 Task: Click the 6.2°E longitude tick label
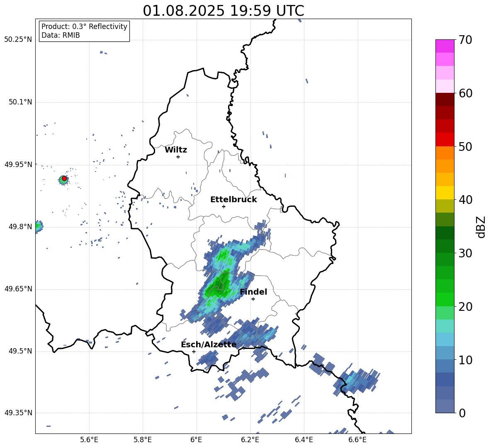pos(250,440)
